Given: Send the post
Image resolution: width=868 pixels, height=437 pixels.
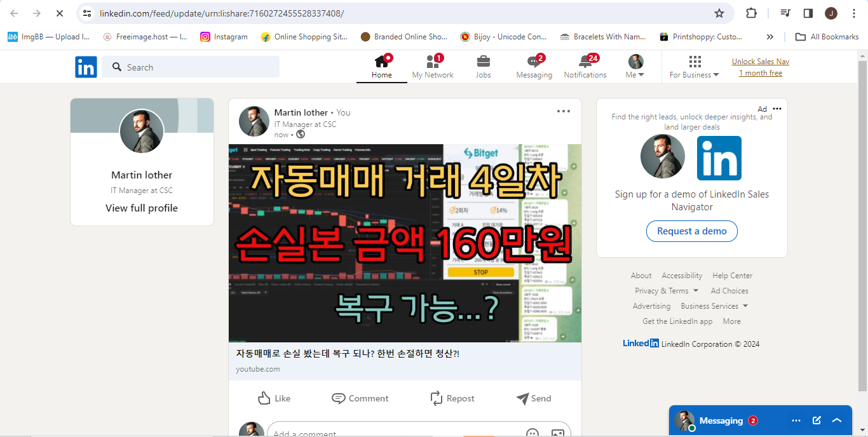Looking at the screenshot, I should point(534,398).
